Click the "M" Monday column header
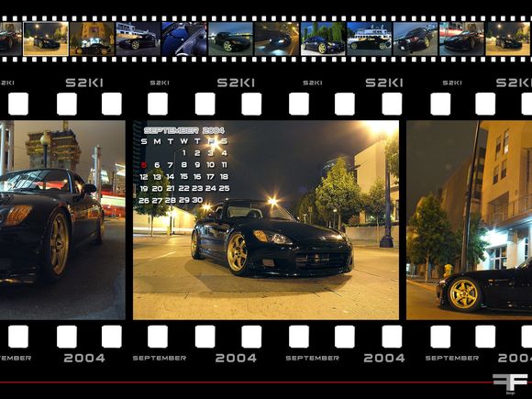The height and width of the screenshot is (399, 532). click(157, 141)
